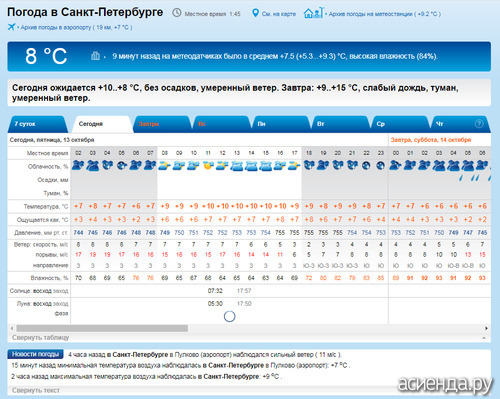Open 'Архив погоды на метеостанции' link
This screenshot has width=500, height=399.
click(x=385, y=14)
